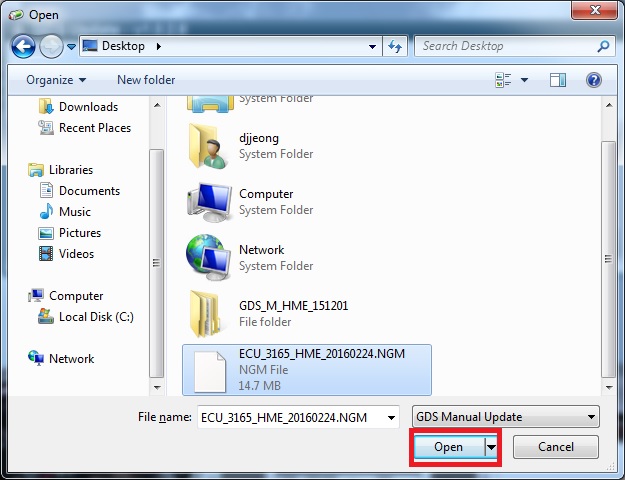This screenshot has width=625, height=480.
Task: Click the Refresh button next to address bar
Action: click(395, 46)
